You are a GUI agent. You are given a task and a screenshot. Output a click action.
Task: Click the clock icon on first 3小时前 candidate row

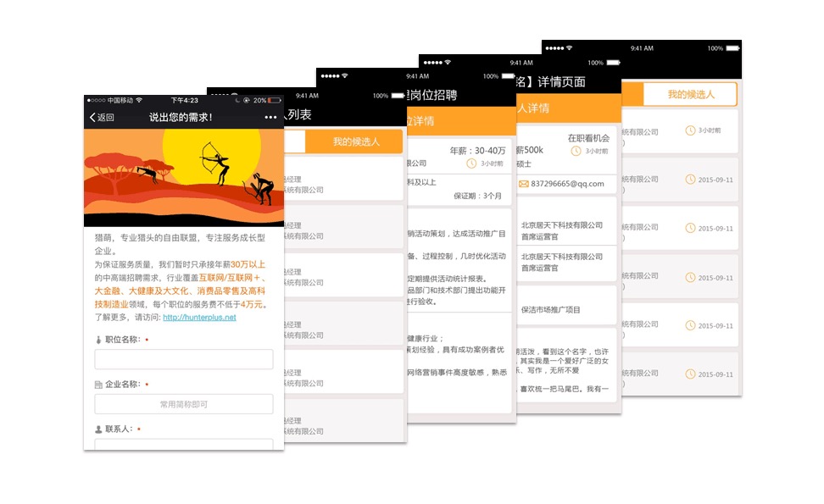[691, 130]
